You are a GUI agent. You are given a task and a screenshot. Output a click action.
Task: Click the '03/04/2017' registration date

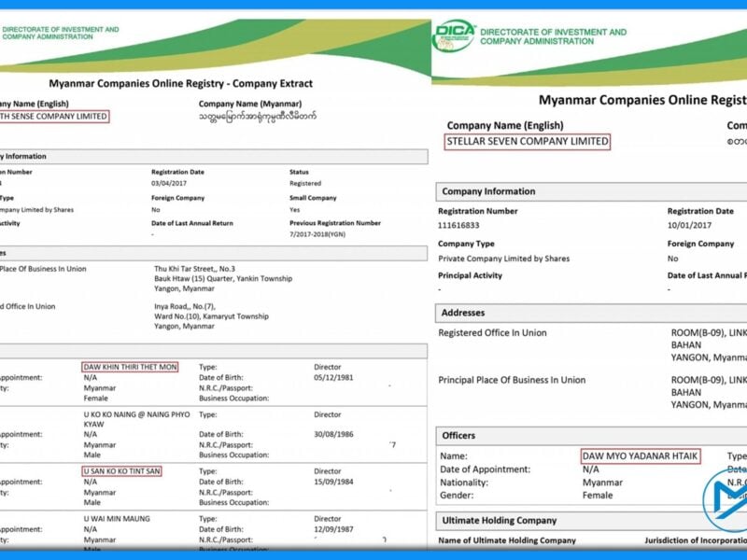click(169, 183)
